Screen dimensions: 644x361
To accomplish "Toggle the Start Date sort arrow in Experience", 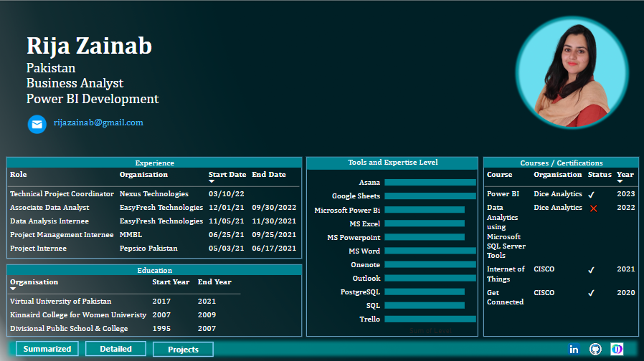I will [212, 182].
